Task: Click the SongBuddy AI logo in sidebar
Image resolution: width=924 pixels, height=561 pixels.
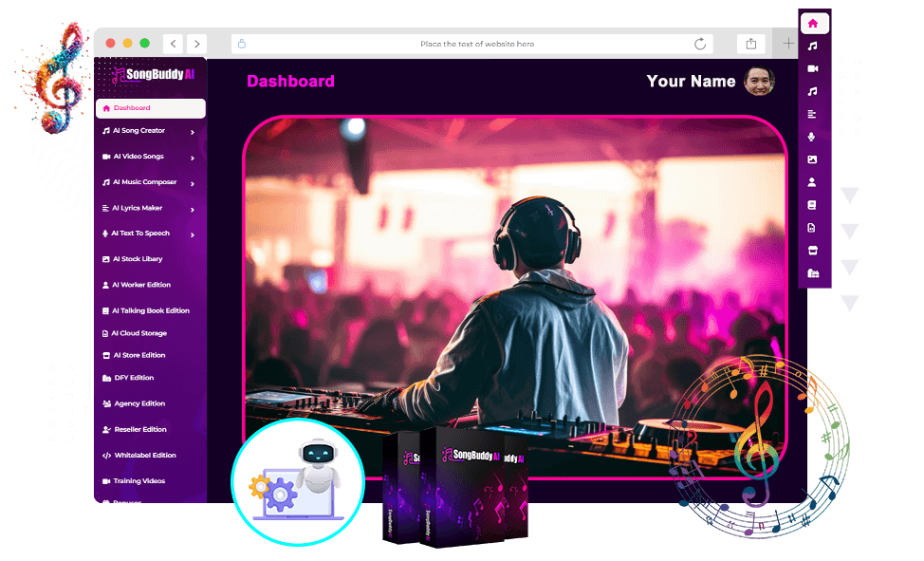Action: pos(151,75)
